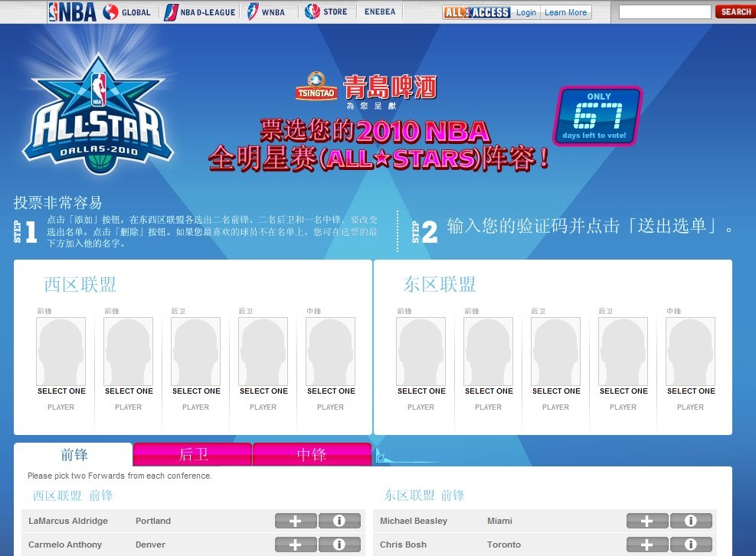This screenshot has width=756, height=556.
Task: Click the name Michael Beasley
Action: pos(414,521)
